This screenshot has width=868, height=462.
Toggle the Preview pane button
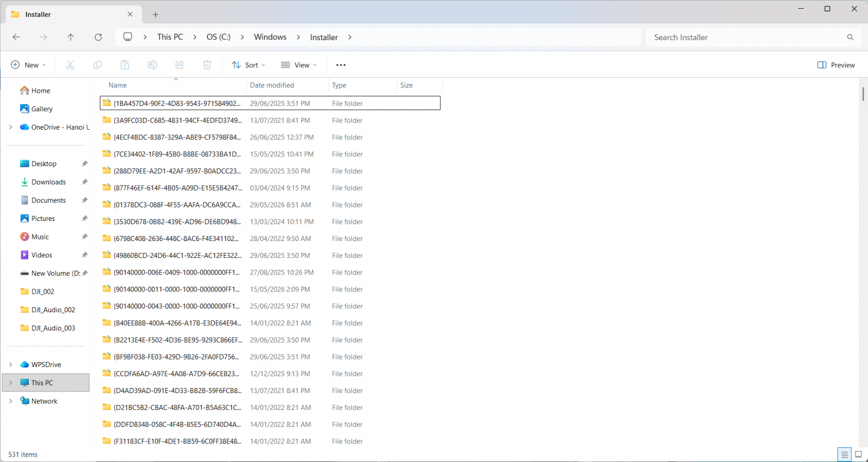[836, 65]
